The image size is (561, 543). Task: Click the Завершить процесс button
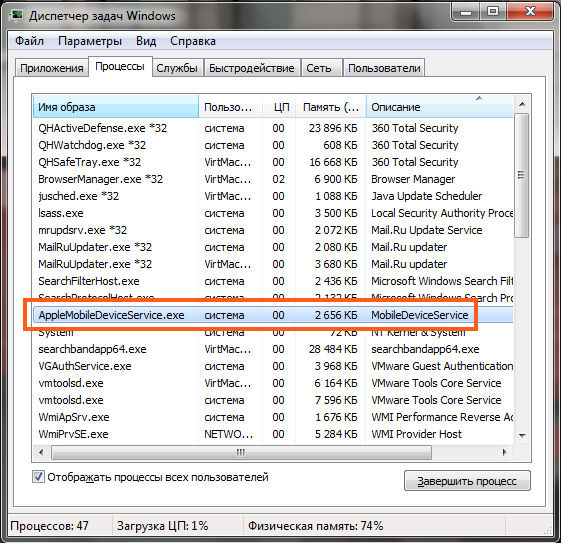(467, 481)
